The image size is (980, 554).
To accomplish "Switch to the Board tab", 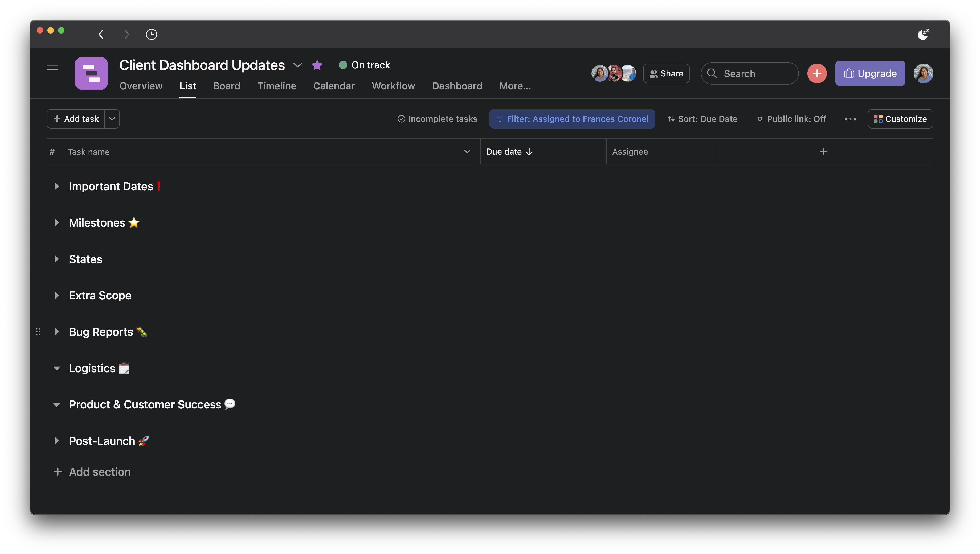I will tap(227, 86).
